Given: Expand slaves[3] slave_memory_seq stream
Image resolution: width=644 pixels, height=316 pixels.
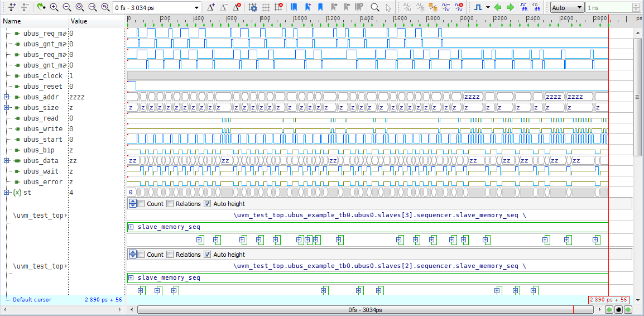Looking at the screenshot, I should coord(131,227).
